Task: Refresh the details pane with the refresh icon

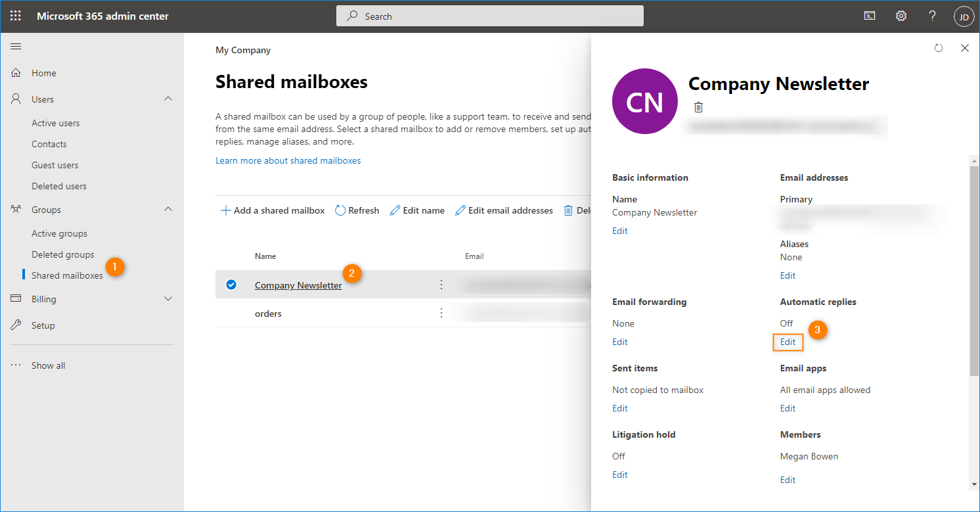Action: point(939,47)
